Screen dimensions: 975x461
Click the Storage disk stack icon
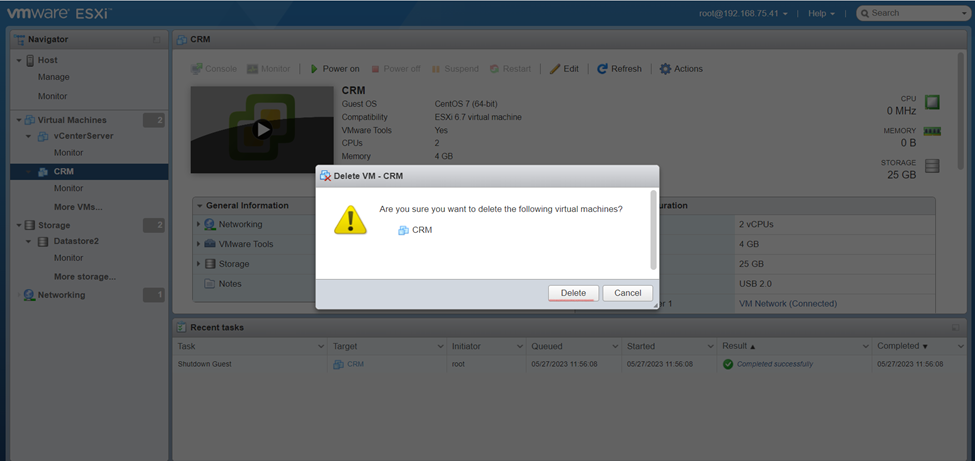click(932, 166)
